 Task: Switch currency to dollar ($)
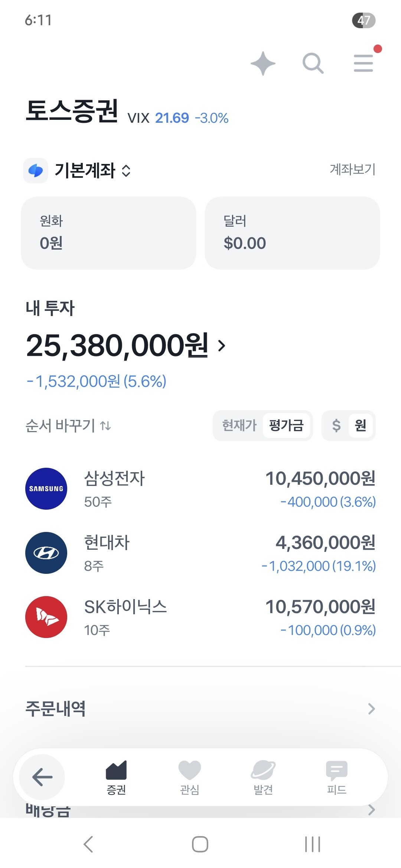[336, 425]
